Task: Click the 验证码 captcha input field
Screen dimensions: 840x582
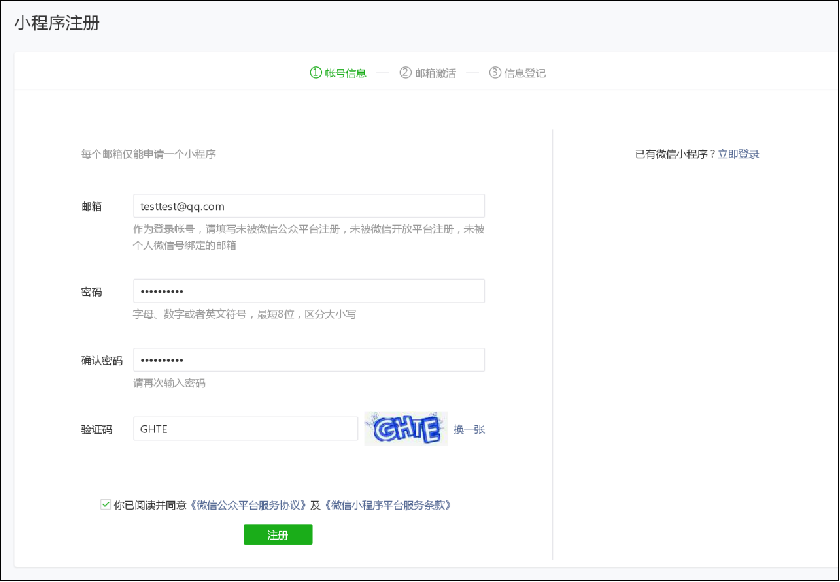Action: tap(245, 429)
